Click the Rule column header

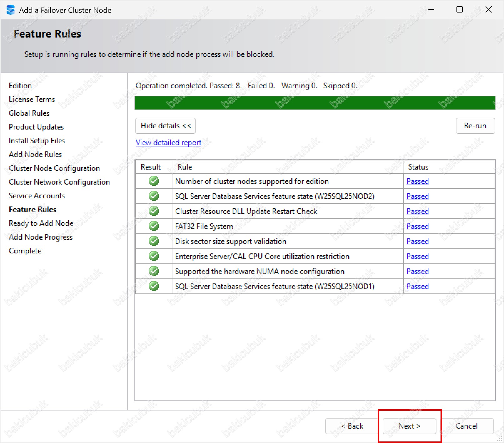185,167
